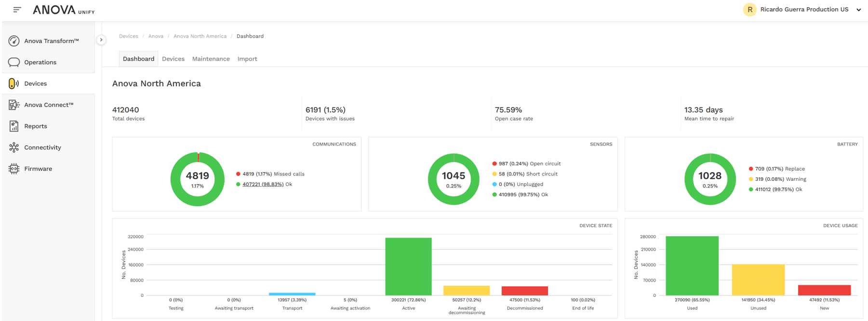This screenshot has width=868, height=321.
Task: Click the green Active device state bar
Action: tap(408, 267)
